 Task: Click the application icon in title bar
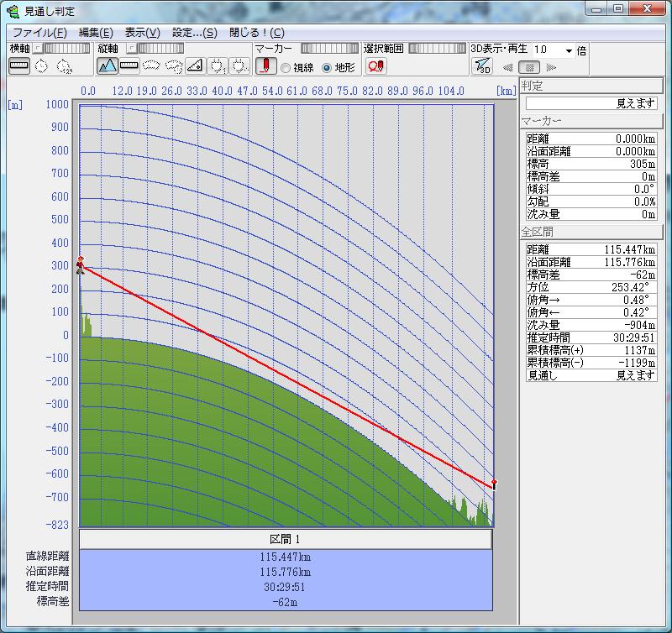[x=13, y=11]
